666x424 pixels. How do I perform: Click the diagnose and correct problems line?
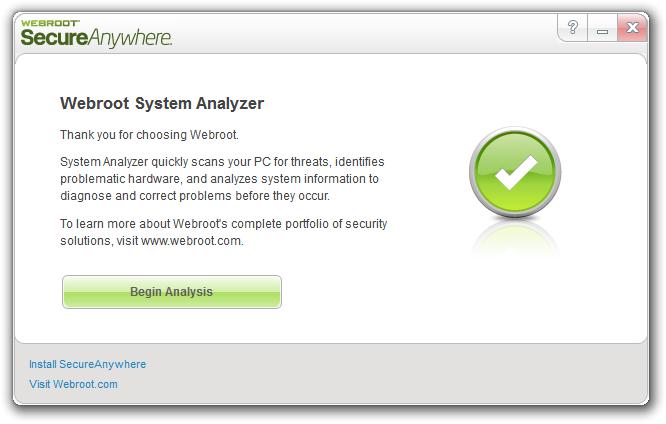[x=195, y=196]
